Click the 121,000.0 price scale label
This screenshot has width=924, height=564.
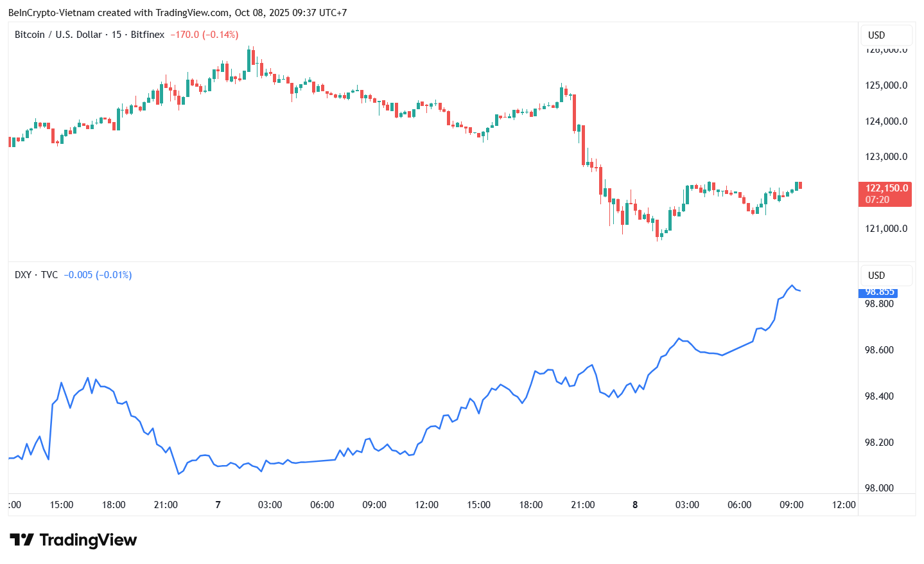[x=886, y=229]
